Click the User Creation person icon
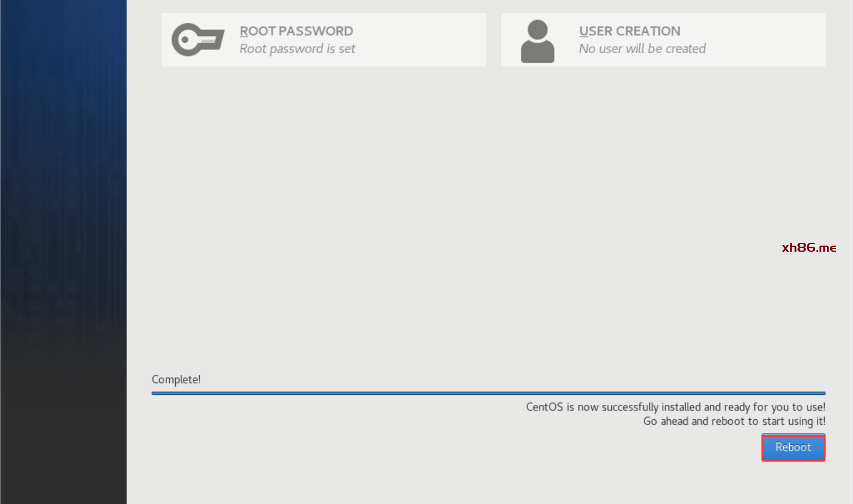This screenshot has width=853, height=504. click(537, 41)
